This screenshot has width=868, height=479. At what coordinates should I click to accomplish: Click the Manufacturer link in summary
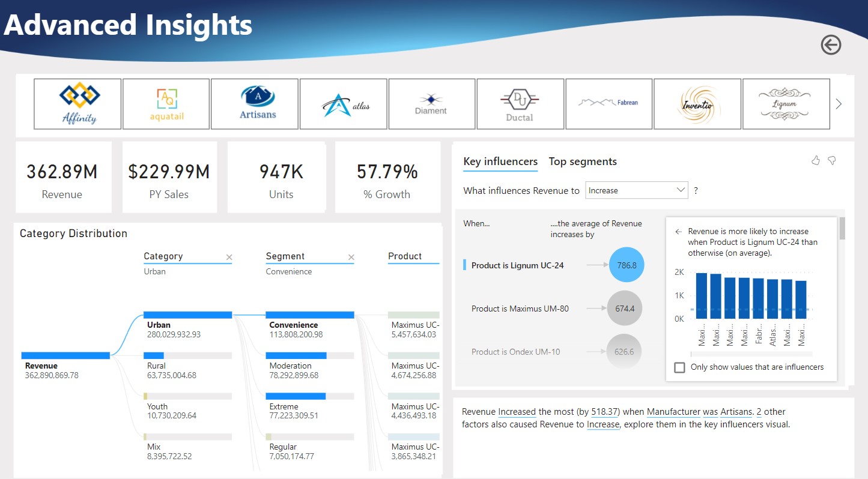[673, 412]
